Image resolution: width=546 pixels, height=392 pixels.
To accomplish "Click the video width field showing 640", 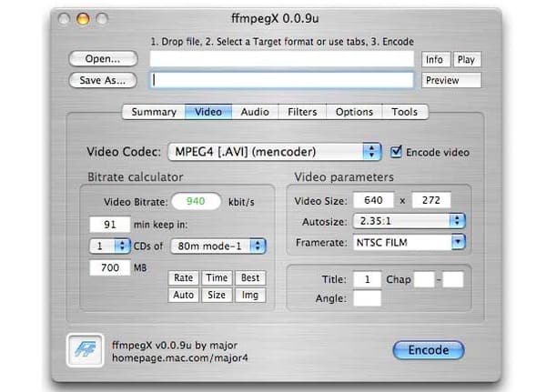I will 373,200.
